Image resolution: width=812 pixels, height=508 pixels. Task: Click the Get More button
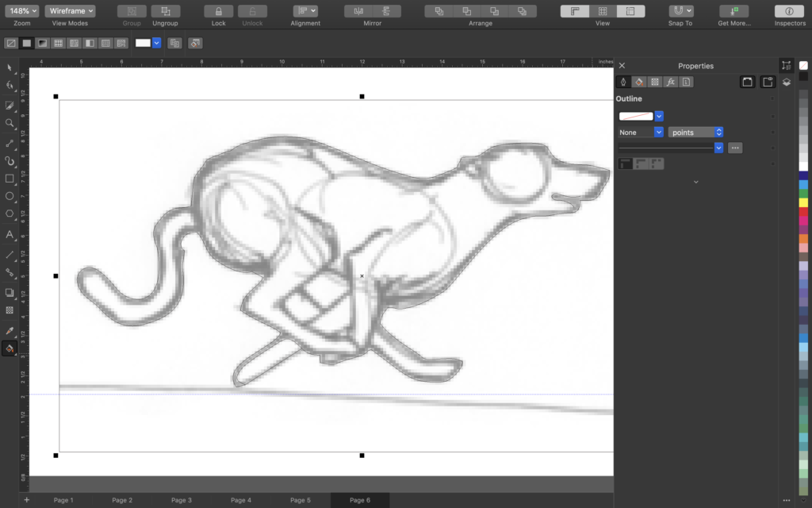pyautogui.click(x=733, y=11)
